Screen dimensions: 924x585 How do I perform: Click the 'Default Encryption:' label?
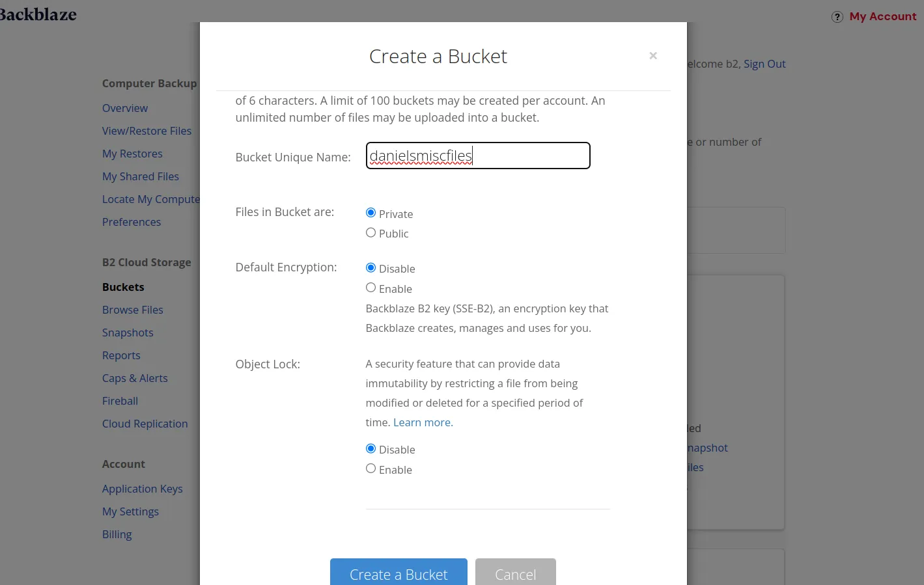click(286, 267)
